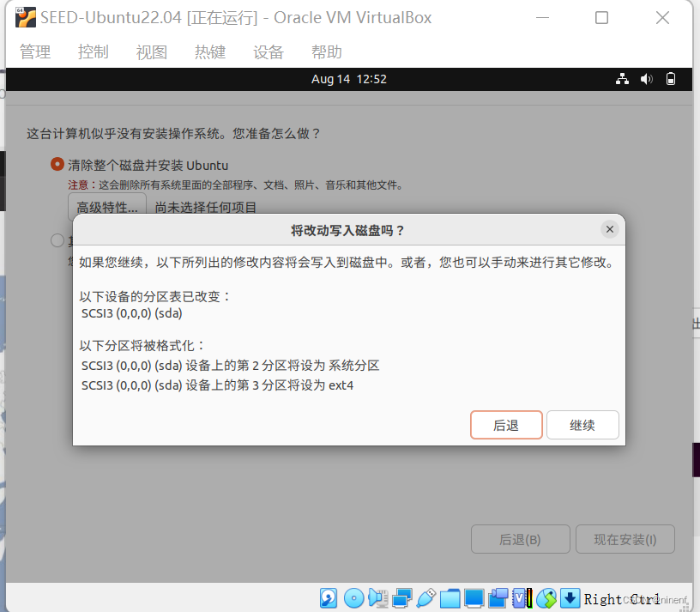700x612 pixels.
Task: Click the video recording status icon
Action: [498, 598]
